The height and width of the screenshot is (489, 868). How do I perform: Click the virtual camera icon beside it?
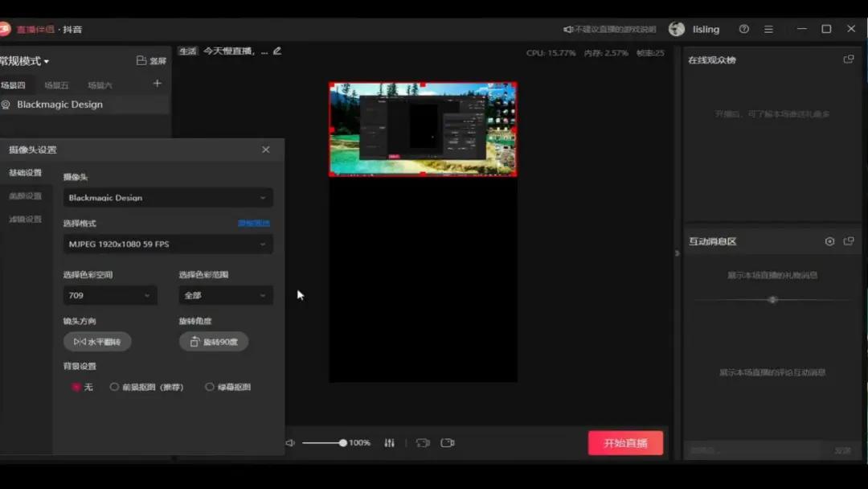pos(448,442)
